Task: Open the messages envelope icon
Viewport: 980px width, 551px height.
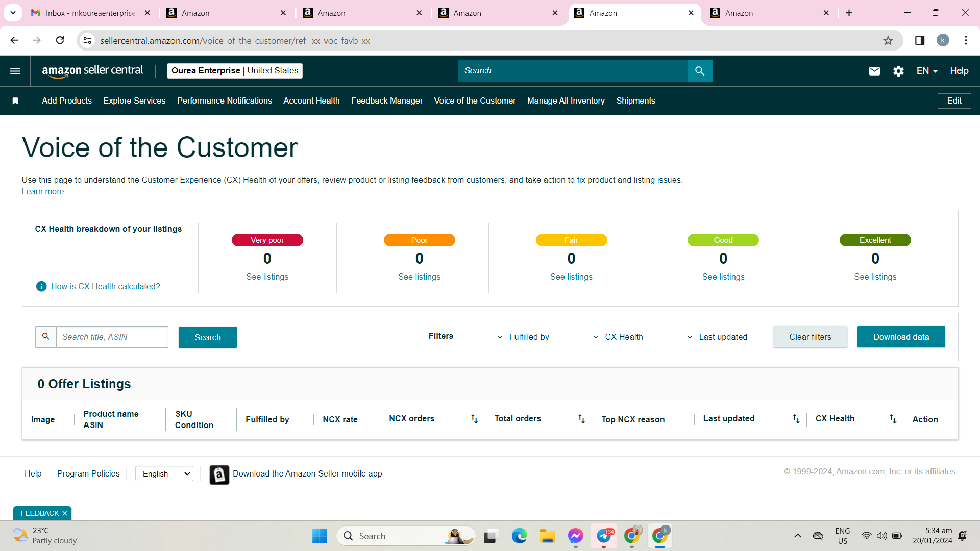Action: pyautogui.click(x=874, y=71)
